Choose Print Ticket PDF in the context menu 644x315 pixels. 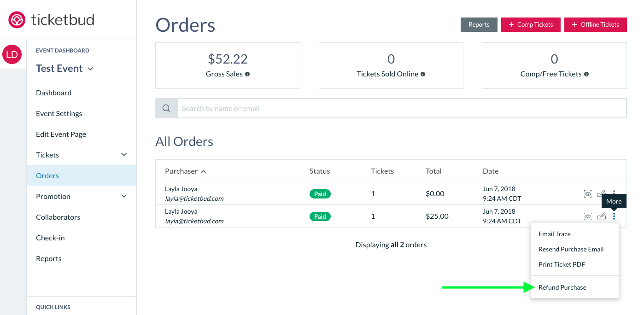coord(562,264)
